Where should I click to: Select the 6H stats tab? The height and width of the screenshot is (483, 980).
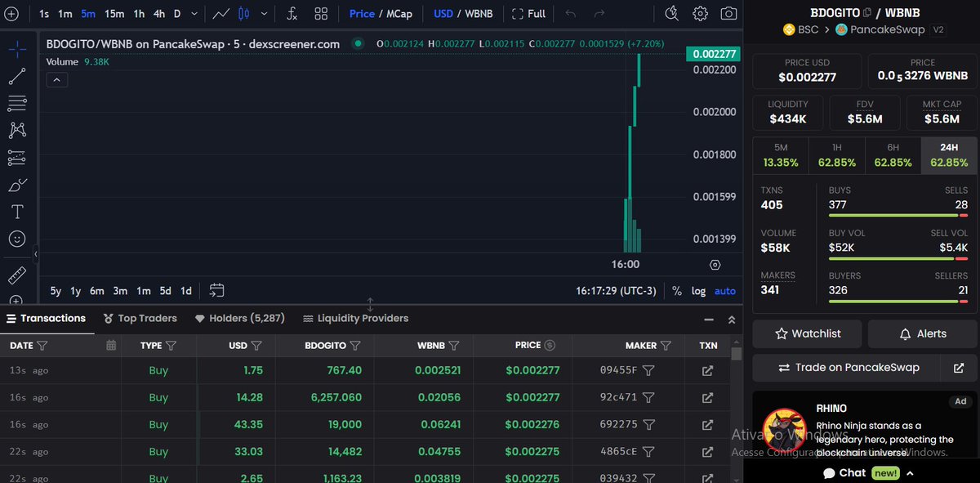(x=893, y=155)
